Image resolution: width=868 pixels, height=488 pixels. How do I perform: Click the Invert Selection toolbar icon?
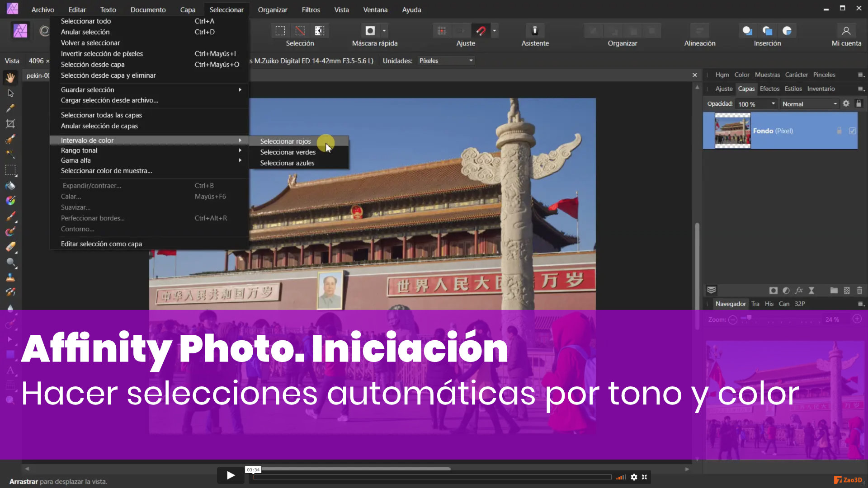320,31
